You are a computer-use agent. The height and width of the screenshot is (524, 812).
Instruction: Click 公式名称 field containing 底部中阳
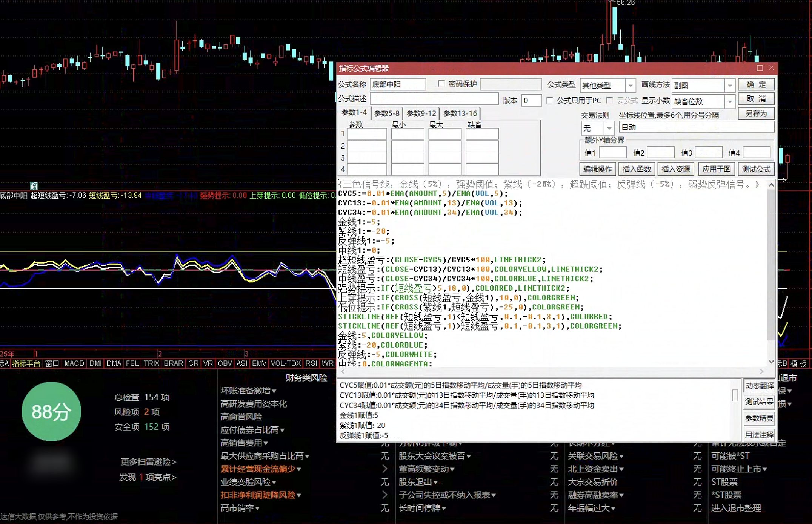pos(398,84)
